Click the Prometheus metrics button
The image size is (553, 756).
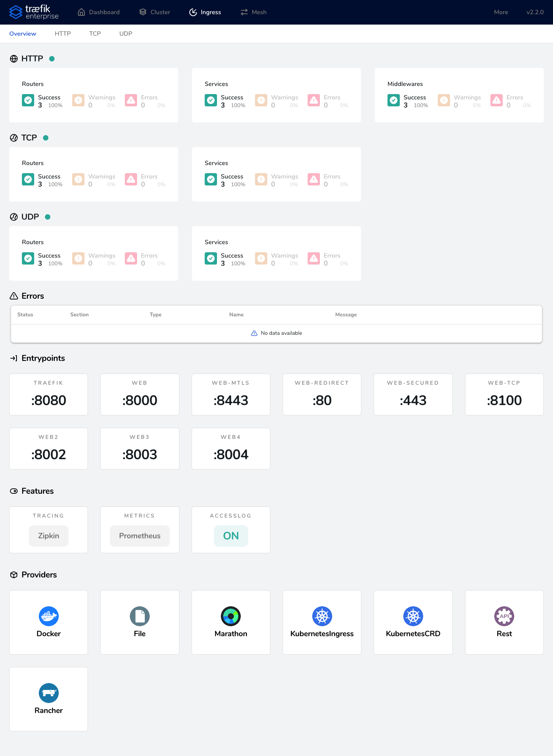(140, 536)
